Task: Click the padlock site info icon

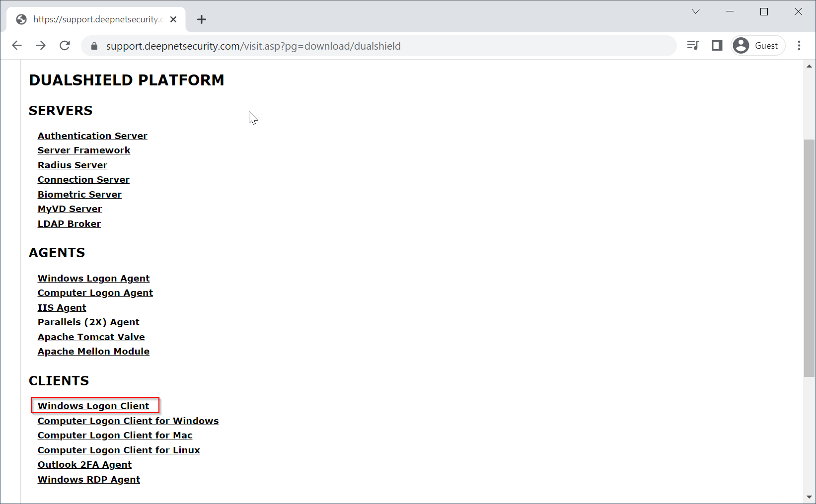Action: point(94,46)
